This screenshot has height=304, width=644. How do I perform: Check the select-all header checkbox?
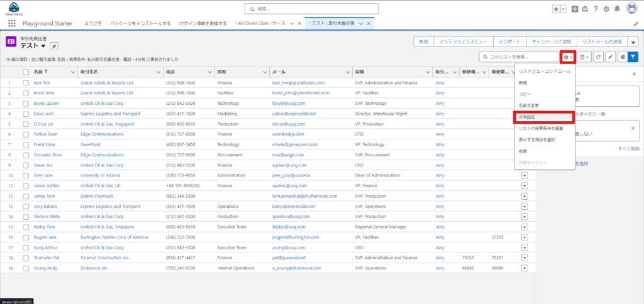click(26, 72)
